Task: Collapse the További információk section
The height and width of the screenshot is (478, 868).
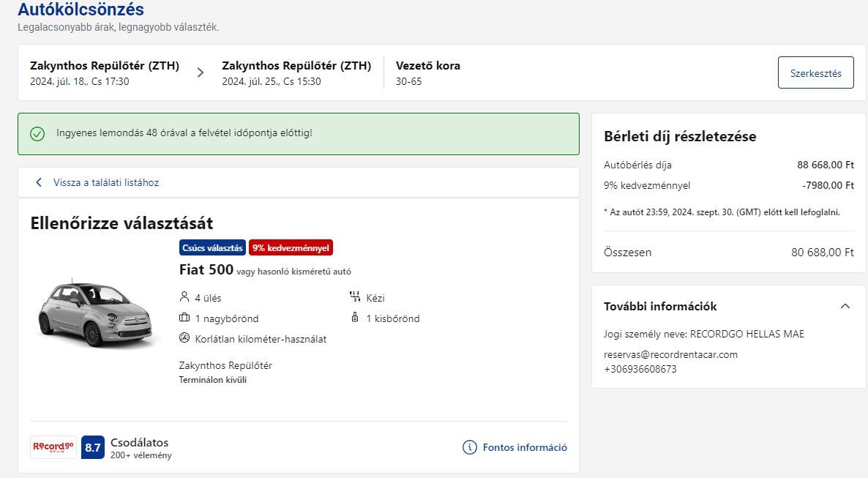Action: [845, 306]
